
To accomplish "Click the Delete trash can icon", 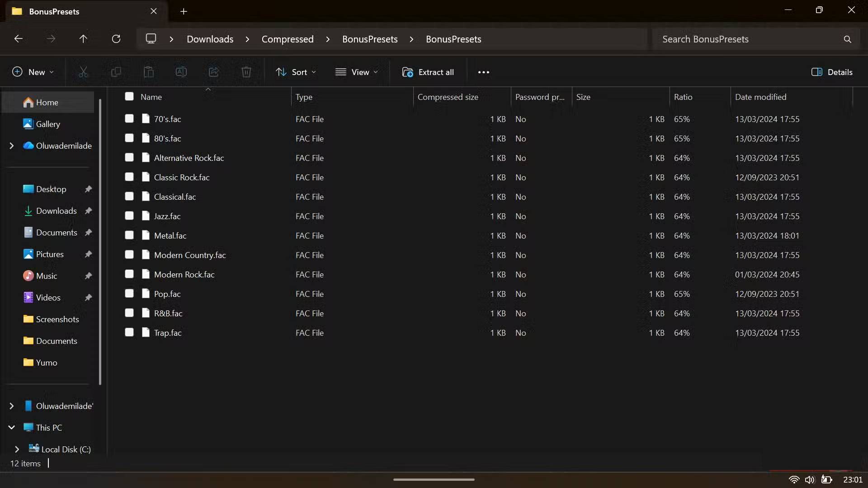I will click(x=246, y=72).
